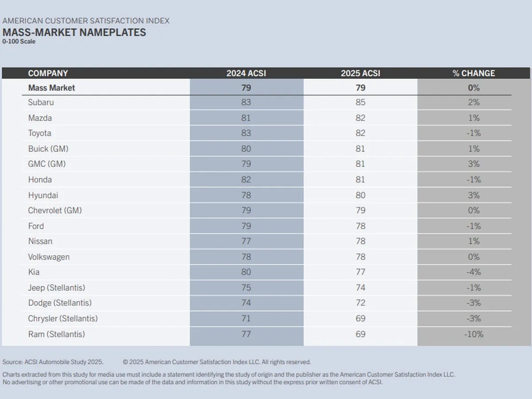Viewport: 532px width, 399px height.
Task: Click the 2025 ACSI column header
Action: pyautogui.click(x=360, y=73)
